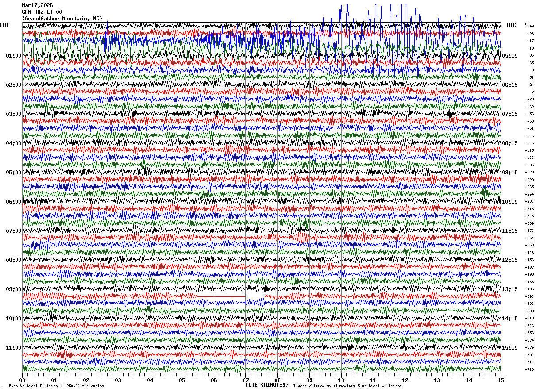Screen dimensions: 536x392
Task: Click the DC offset value -690
Action: click(530, 355)
